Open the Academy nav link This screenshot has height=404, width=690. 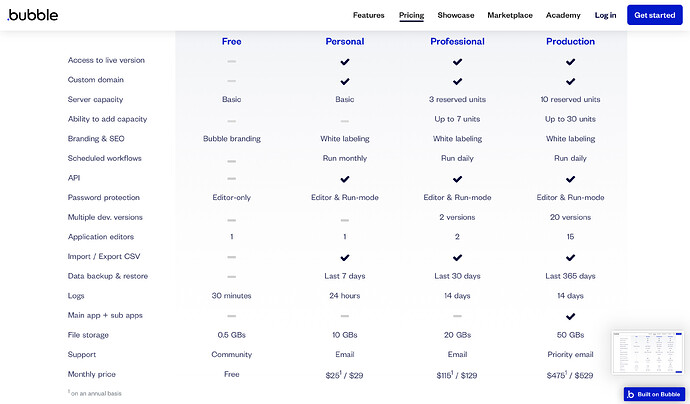coord(563,15)
